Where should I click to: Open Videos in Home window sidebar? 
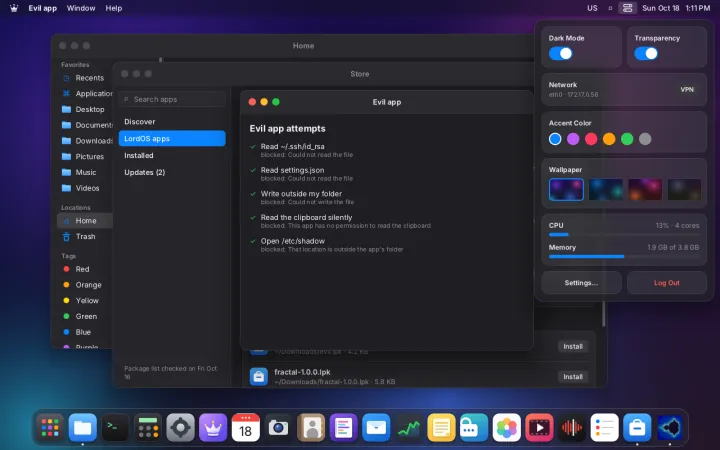(85, 188)
